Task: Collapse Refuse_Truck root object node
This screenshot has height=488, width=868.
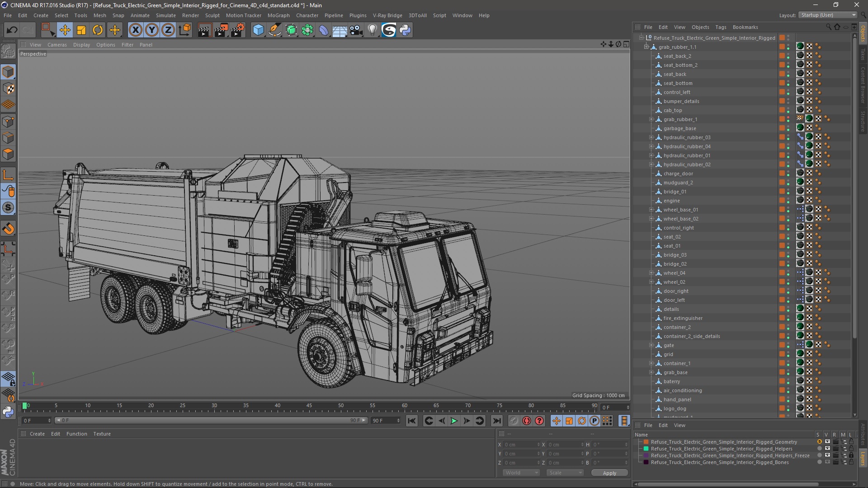Action: [x=641, y=38]
